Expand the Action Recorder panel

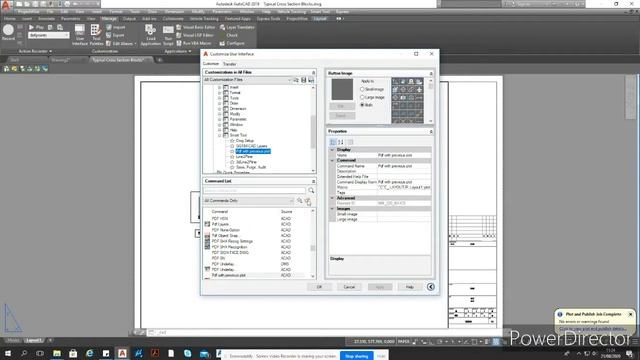(35, 51)
